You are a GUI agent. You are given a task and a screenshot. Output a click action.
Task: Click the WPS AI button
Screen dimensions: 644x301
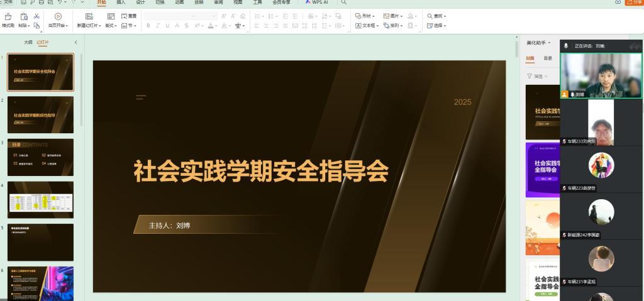pos(317,2)
